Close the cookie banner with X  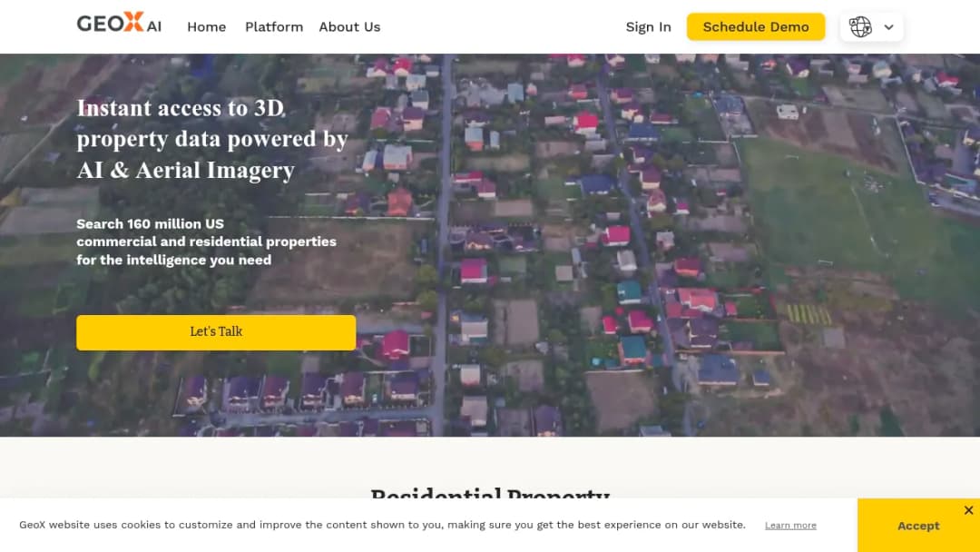click(969, 510)
